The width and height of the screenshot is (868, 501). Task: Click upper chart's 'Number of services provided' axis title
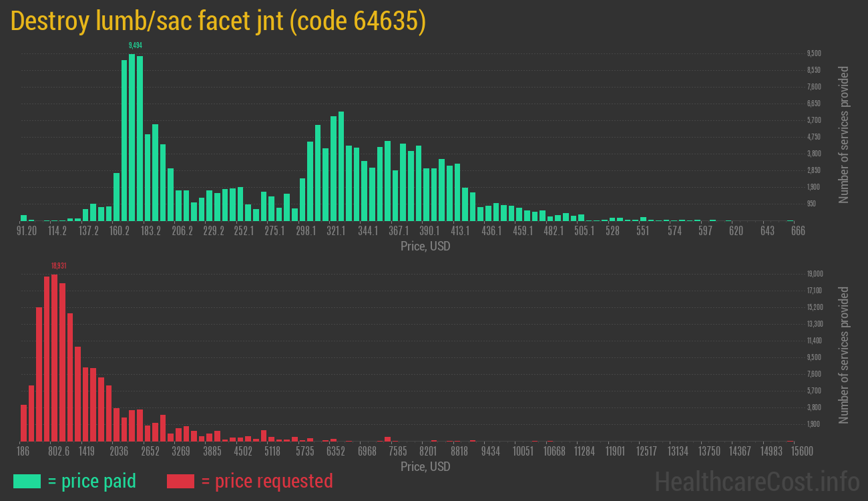click(844, 134)
